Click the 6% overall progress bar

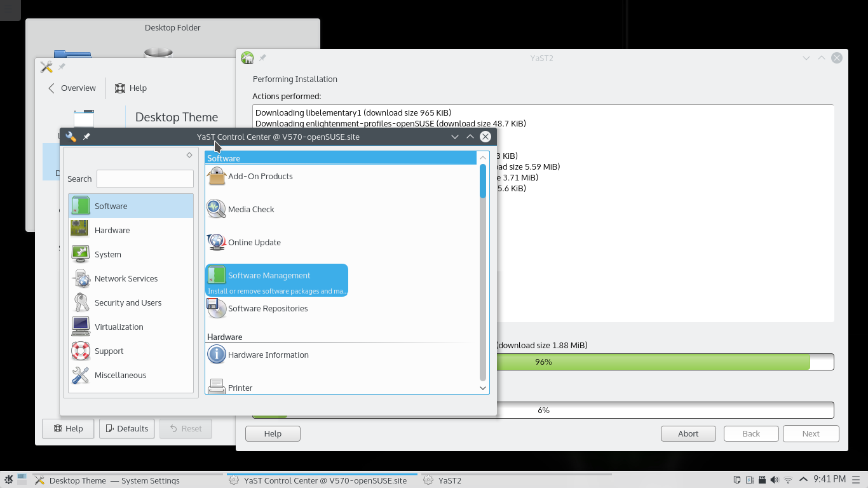click(543, 410)
